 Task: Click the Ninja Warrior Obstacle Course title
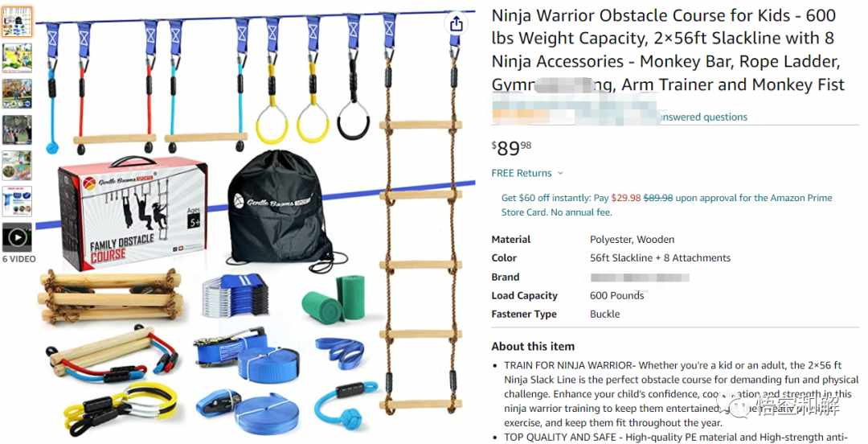(668, 50)
